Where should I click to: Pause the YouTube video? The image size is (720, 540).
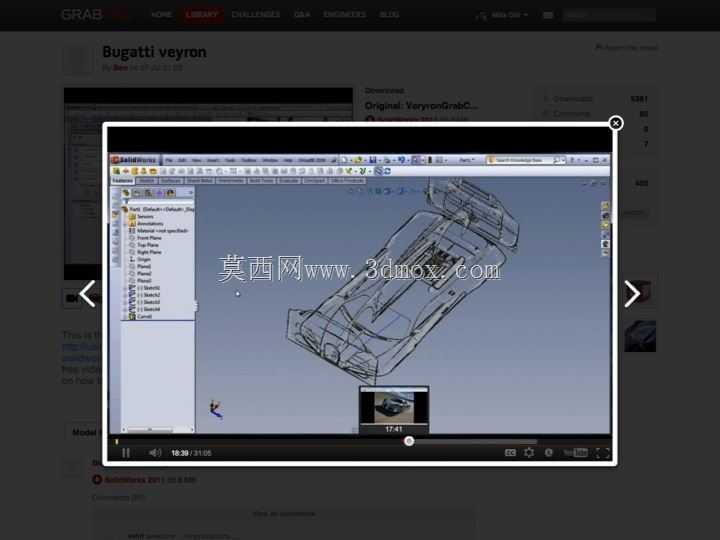(126, 453)
